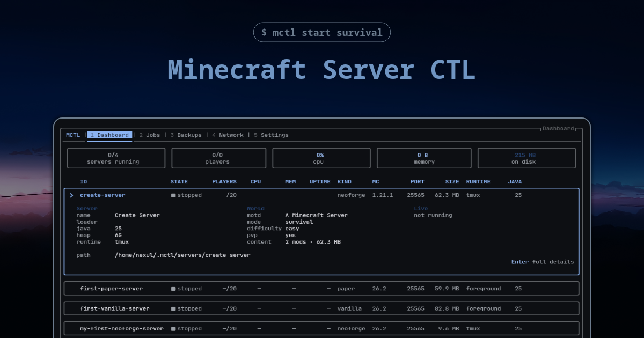Click the JAVA column header
The height and width of the screenshot is (338, 644).
515,182
